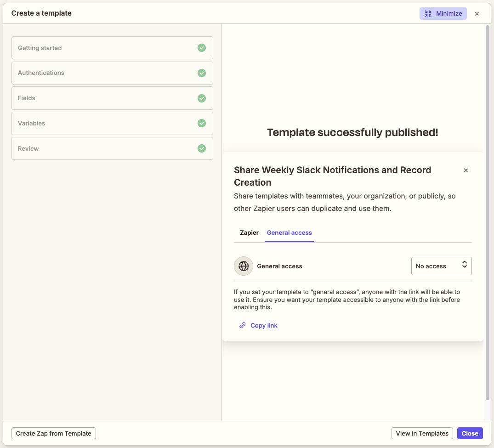The height and width of the screenshot is (448, 494).
Task: Click the checkmark icon on Variables step
Action: pyautogui.click(x=202, y=123)
